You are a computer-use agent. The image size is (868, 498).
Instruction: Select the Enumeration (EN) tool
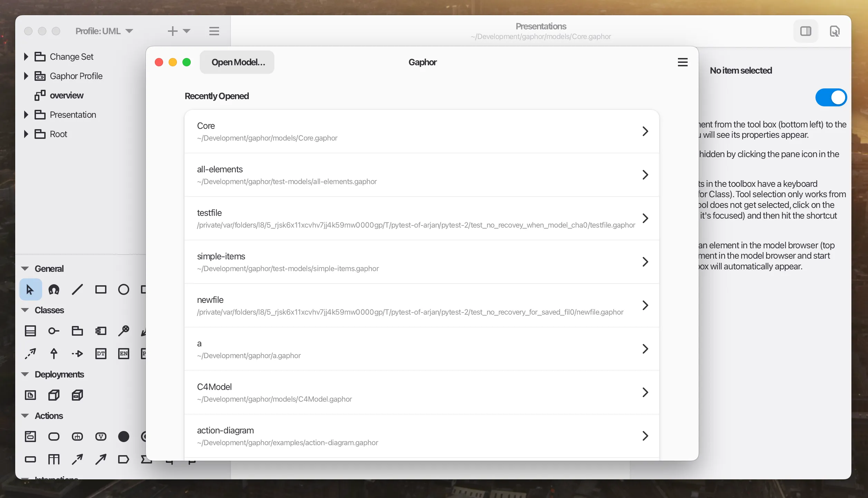pyautogui.click(x=123, y=354)
